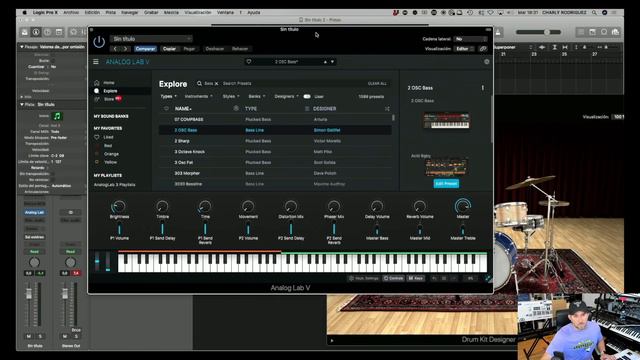Open the Analog Lab V hamburger menu

pos(96,62)
